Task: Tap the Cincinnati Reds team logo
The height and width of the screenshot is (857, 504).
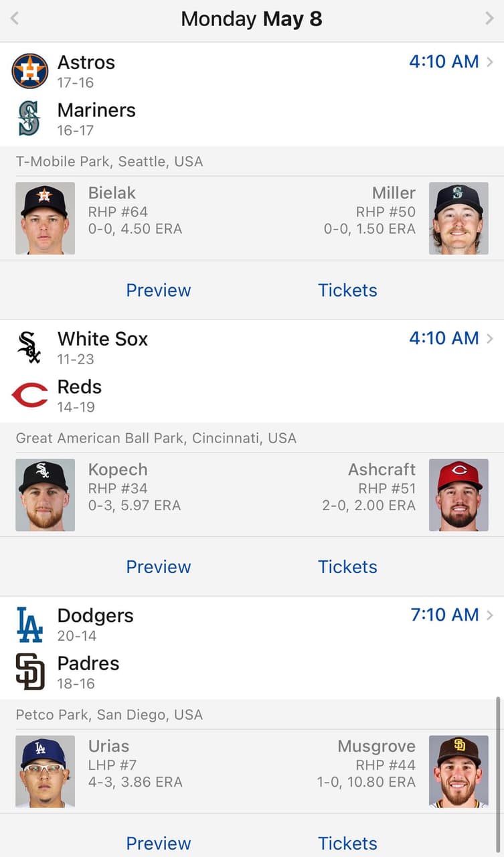Action: tap(30, 395)
